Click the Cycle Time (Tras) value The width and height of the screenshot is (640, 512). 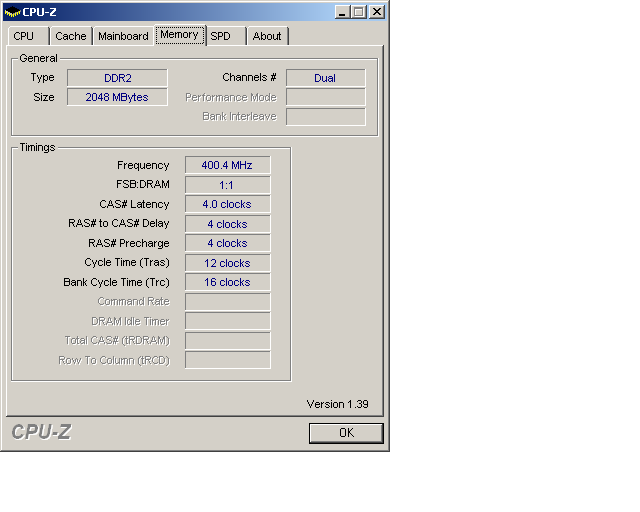(227, 263)
